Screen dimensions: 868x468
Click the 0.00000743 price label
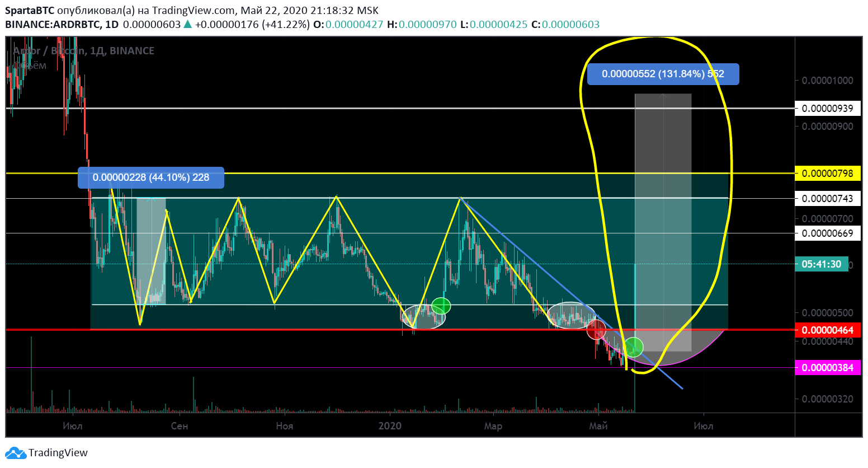pos(828,199)
